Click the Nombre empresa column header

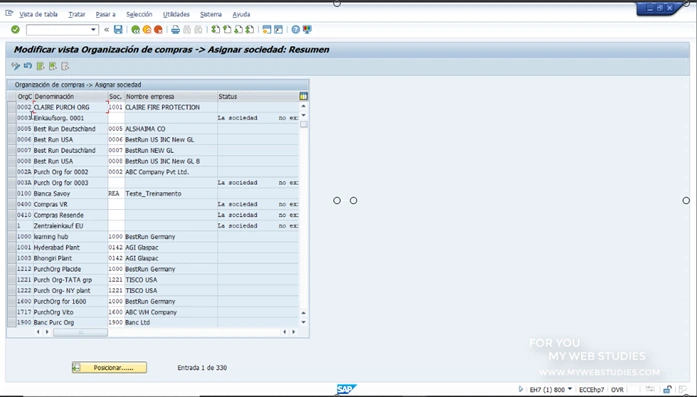click(x=171, y=96)
